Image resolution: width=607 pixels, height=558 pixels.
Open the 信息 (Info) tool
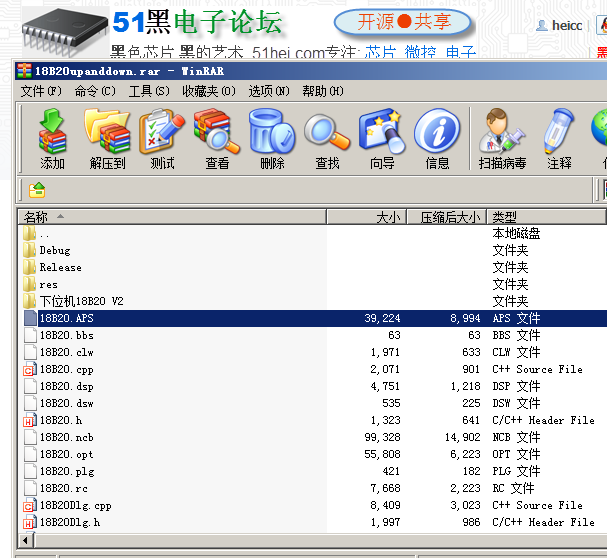tap(437, 139)
